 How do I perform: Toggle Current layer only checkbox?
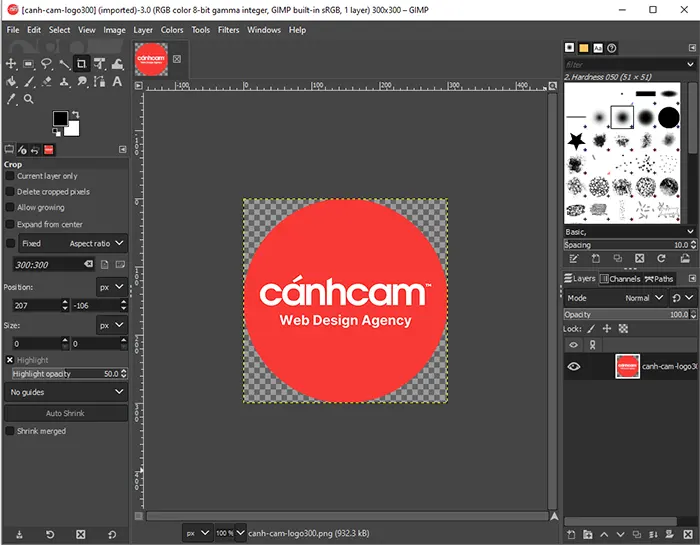10,176
